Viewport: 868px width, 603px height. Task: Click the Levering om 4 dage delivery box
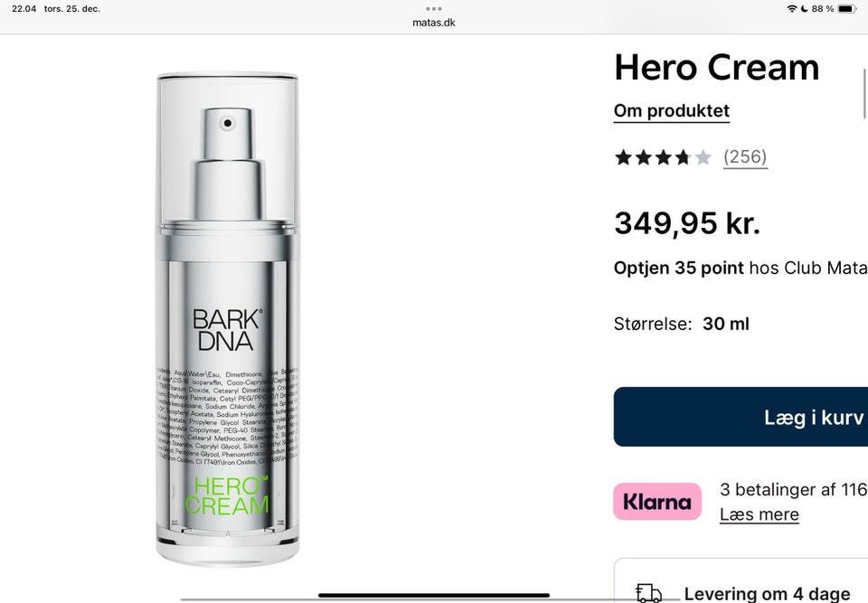point(741,581)
